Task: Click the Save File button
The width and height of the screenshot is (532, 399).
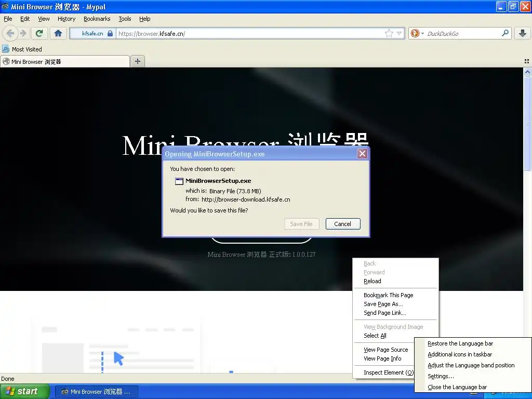Action: (301, 224)
